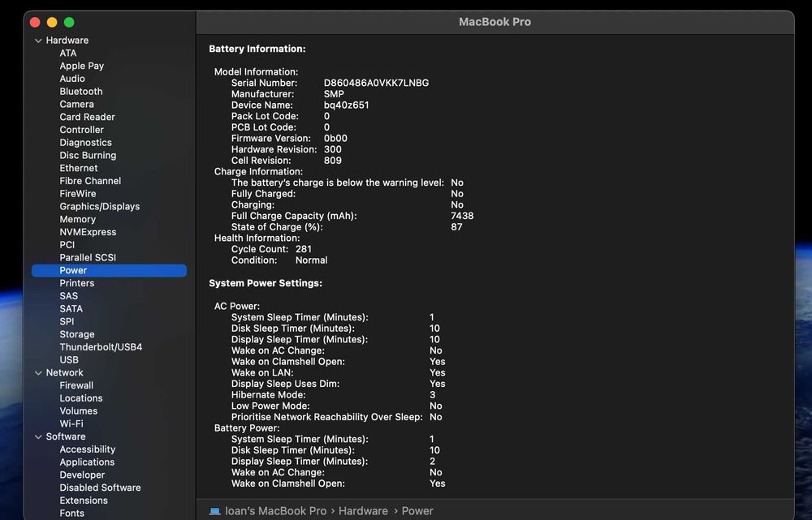
Task: Click the Full Charge Capacity value 7438
Action: coord(462,216)
